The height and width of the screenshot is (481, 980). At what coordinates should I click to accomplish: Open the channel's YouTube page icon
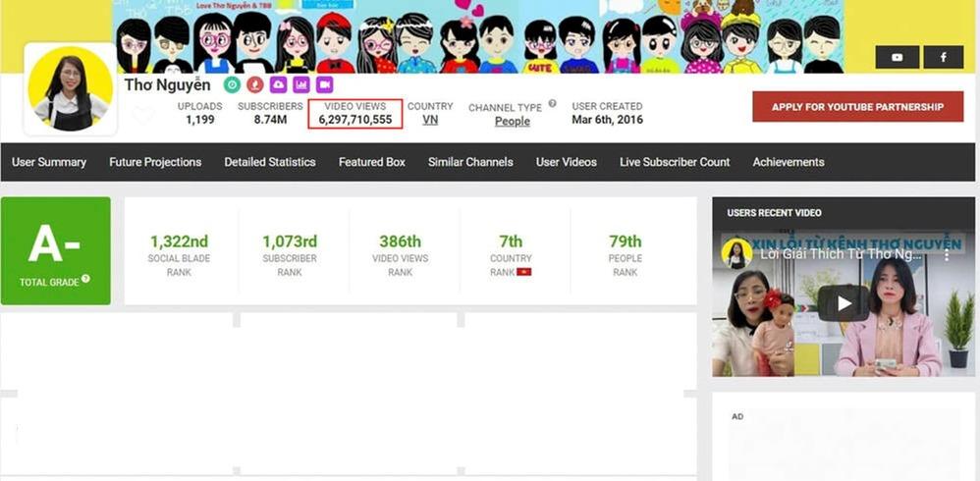[897, 58]
